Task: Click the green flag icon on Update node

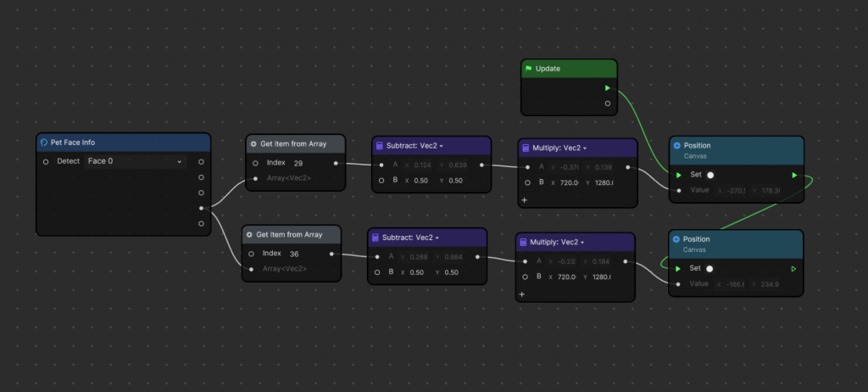Action: 528,69
